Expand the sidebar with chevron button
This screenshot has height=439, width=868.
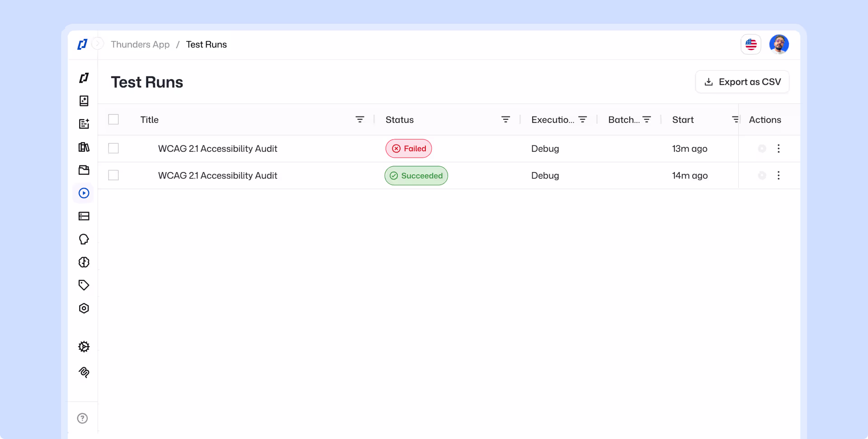[x=98, y=44]
